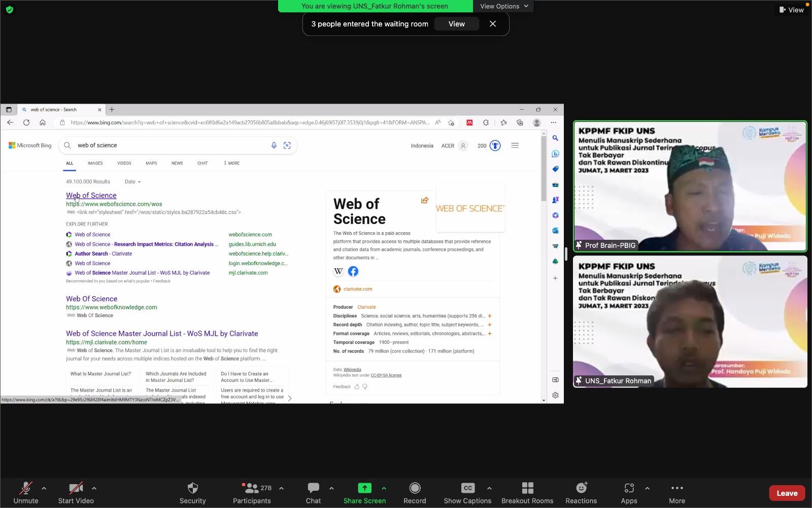Screen dimensions: 812x508
Task: Open the Zoom Security shield icon
Action: pyautogui.click(x=192, y=489)
